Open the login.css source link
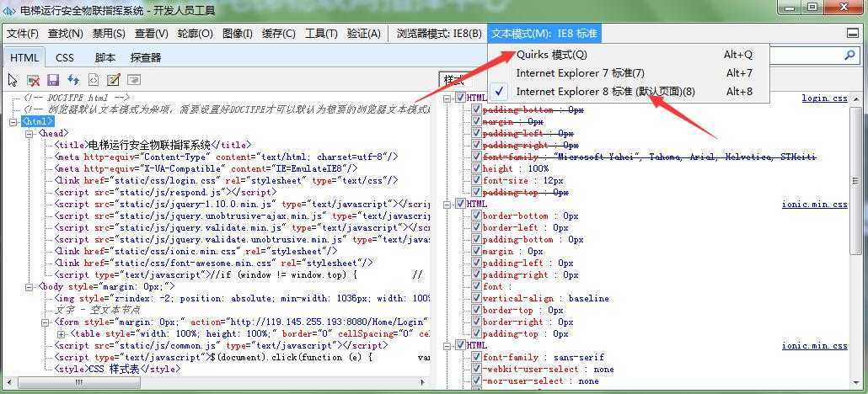This screenshot has width=868, height=394. 824,98
